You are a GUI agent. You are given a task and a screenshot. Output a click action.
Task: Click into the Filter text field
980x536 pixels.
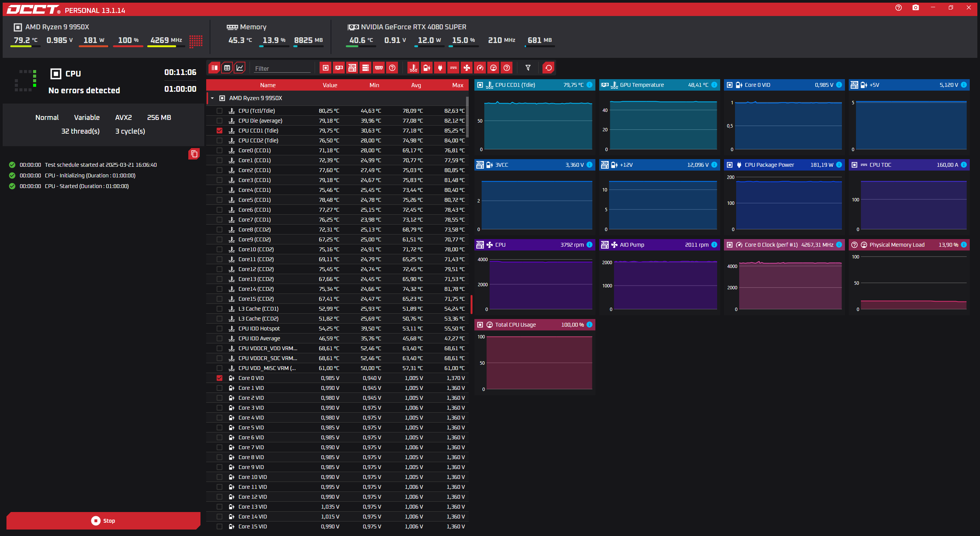282,69
